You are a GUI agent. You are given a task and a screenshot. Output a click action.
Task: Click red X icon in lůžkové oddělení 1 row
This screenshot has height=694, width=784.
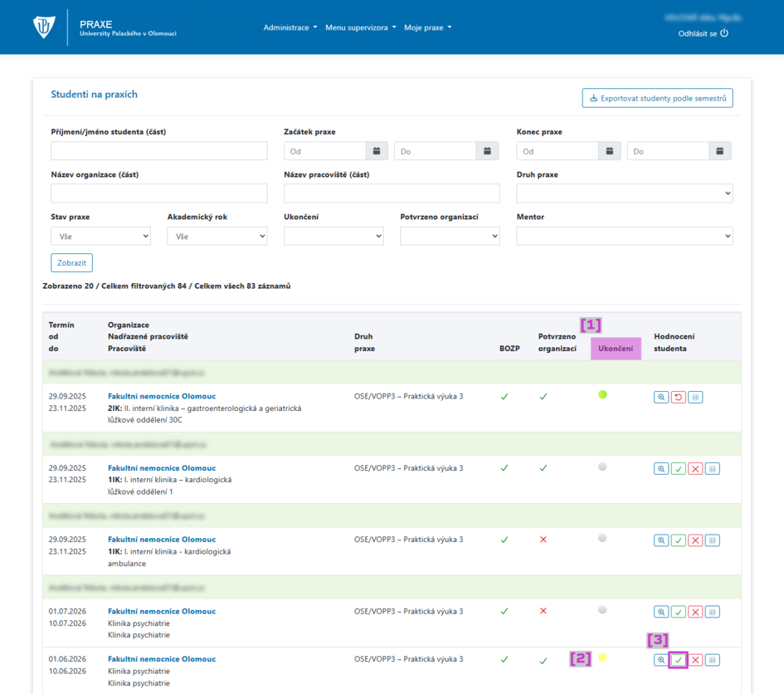tap(695, 469)
